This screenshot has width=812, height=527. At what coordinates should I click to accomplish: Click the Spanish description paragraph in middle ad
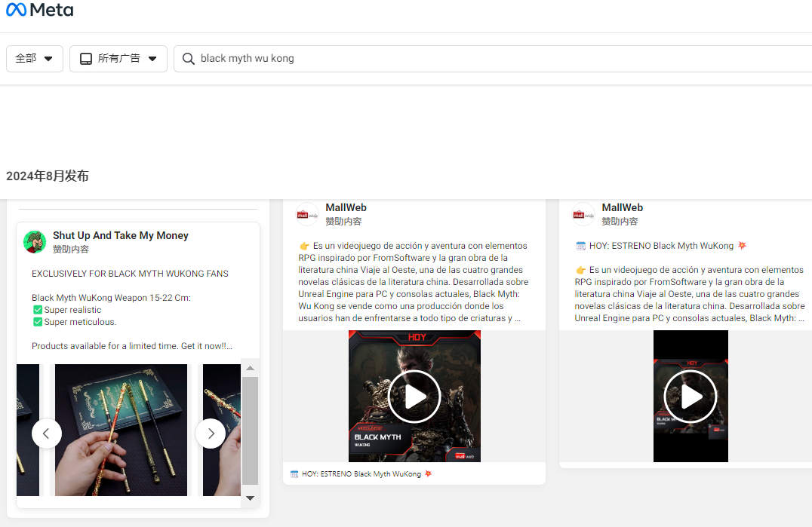point(414,282)
